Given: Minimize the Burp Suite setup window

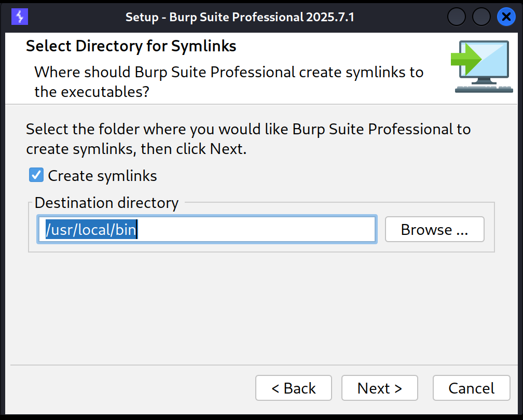Looking at the screenshot, I should pyautogui.click(x=457, y=17).
